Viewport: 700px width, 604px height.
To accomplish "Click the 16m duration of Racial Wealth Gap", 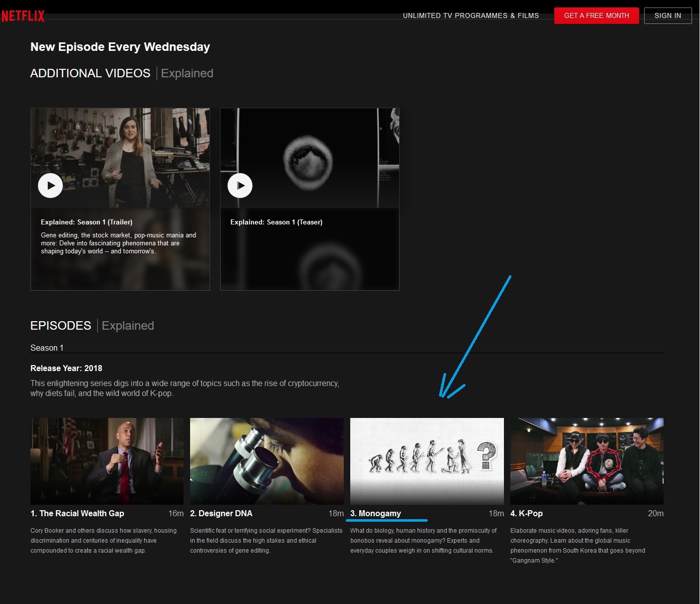I will click(x=176, y=513).
